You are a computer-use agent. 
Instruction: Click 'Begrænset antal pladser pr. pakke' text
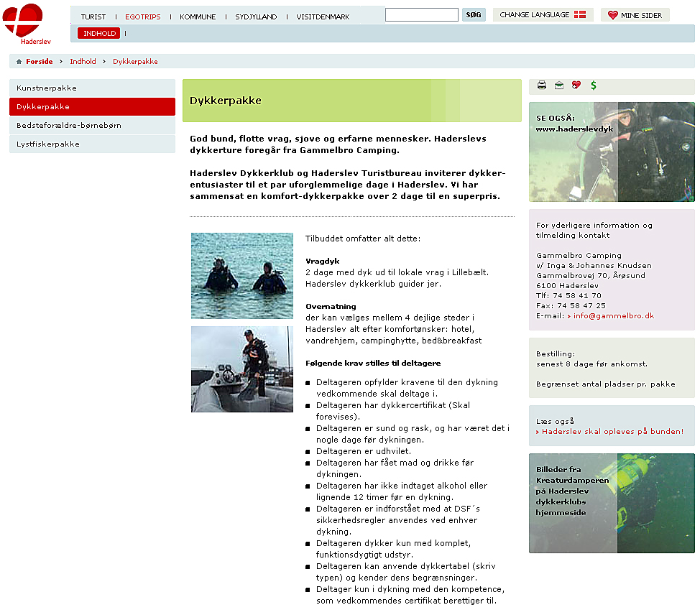coord(605,384)
